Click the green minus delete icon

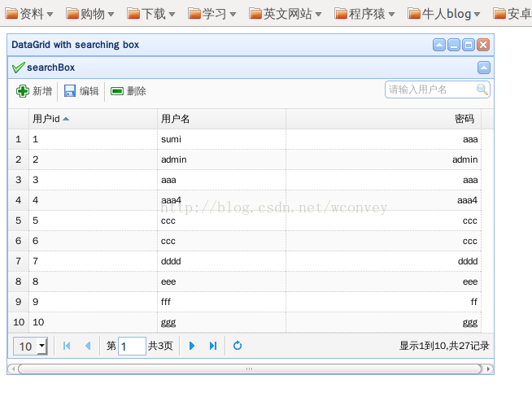click(x=117, y=91)
